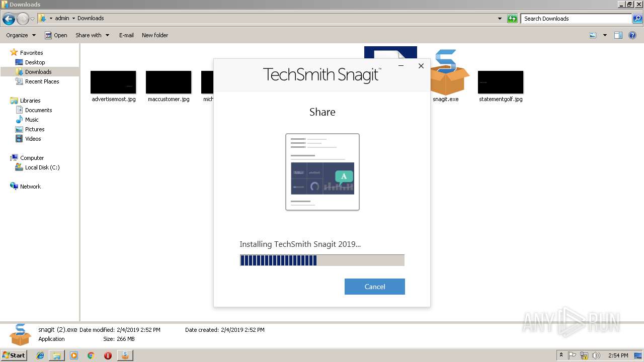Open the Organize menu
The width and height of the screenshot is (644, 362).
[21, 35]
